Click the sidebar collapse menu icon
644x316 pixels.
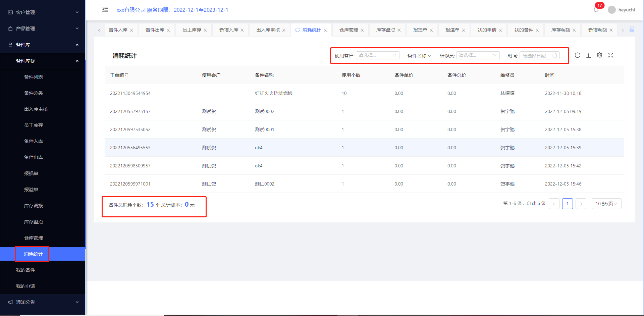tap(105, 9)
